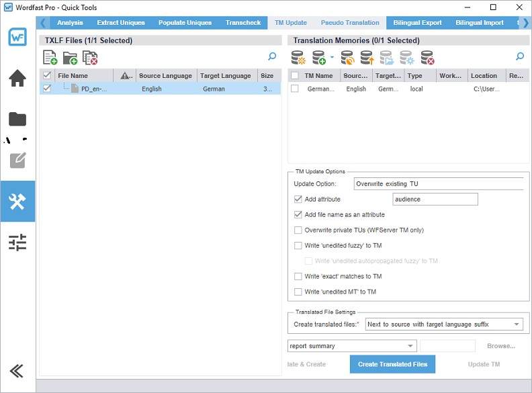Screen dimensions: 532x393
Task: Open Preferences sliders icon in the sidebar
Action: [x=17, y=243]
